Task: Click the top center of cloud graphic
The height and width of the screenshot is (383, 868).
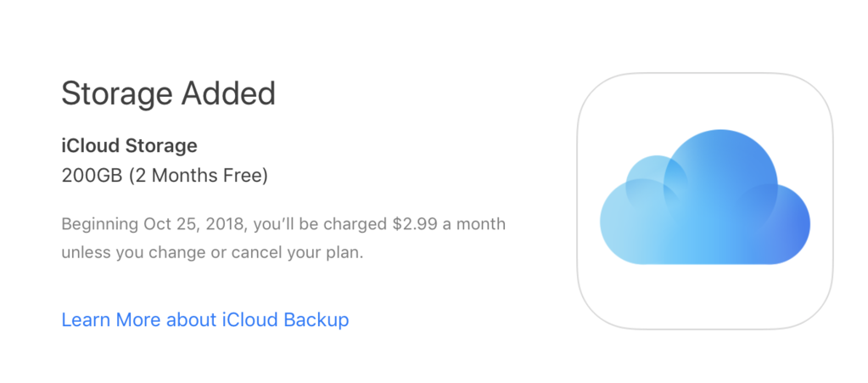Action: point(720,136)
